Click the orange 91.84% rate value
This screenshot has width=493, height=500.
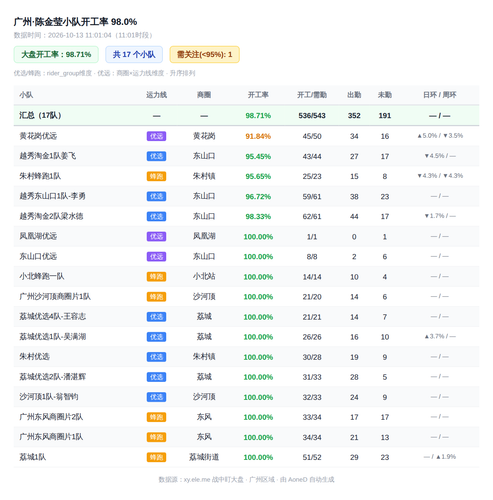[258, 136]
